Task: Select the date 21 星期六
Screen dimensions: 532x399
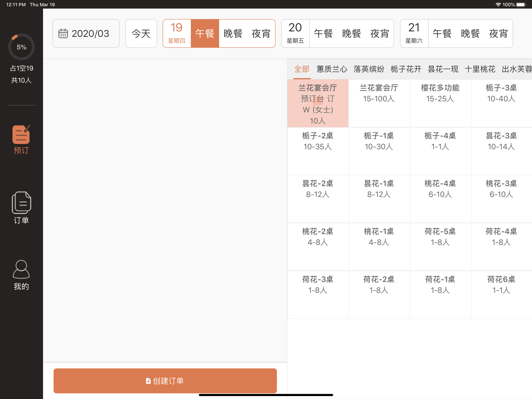Action: (x=414, y=34)
